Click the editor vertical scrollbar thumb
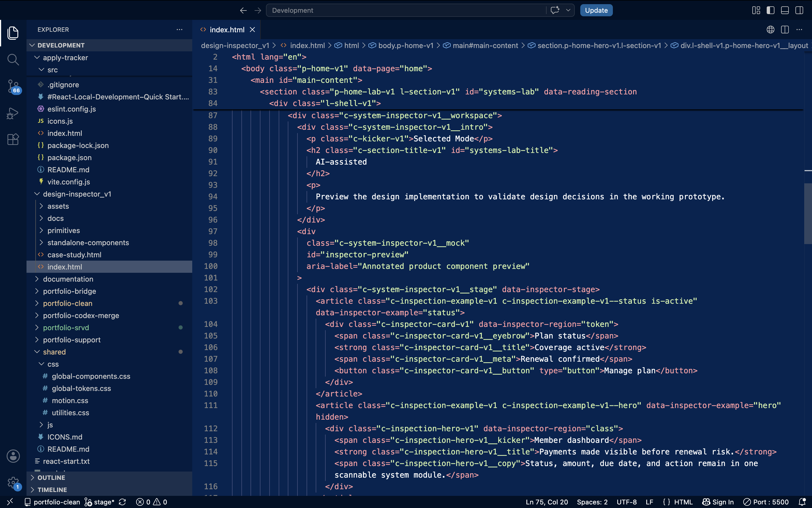Screen dimensions: 812x508 (x=808, y=213)
